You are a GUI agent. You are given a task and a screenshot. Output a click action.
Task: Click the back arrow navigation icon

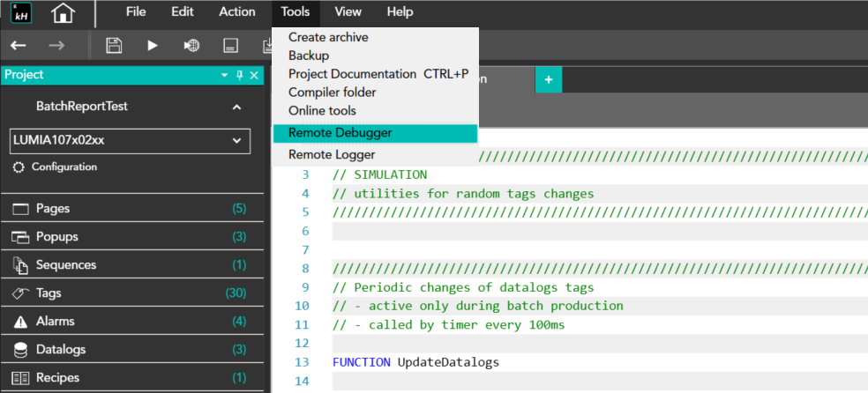tap(19, 45)
